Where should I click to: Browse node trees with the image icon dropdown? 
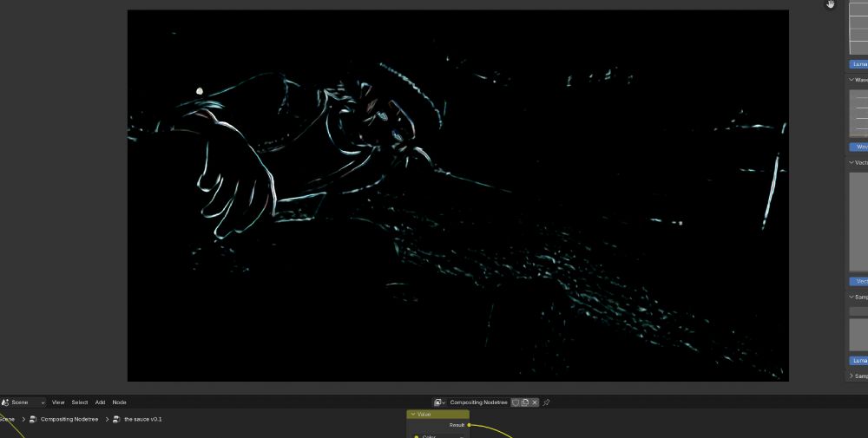tap(439, 402)
